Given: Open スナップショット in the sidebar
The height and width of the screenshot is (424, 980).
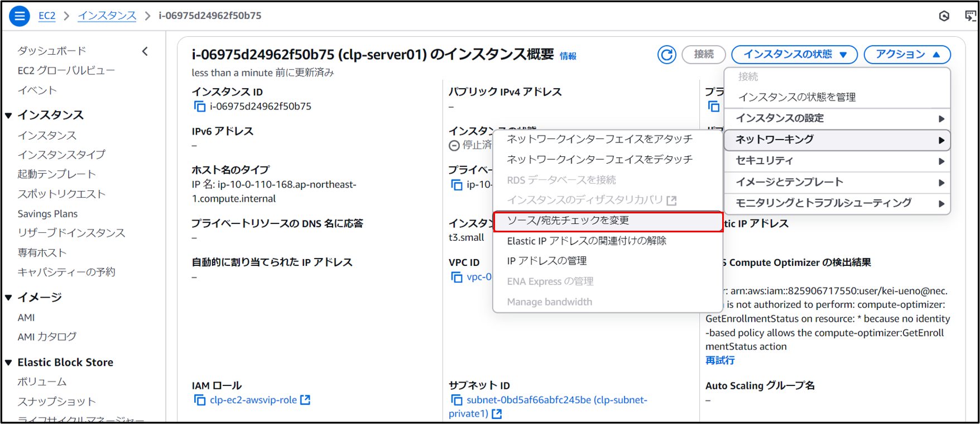Looking at the screenshot, I should (56, 401).
